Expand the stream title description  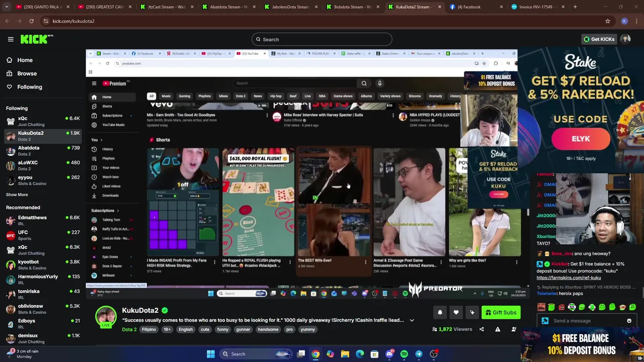point(412,320)
